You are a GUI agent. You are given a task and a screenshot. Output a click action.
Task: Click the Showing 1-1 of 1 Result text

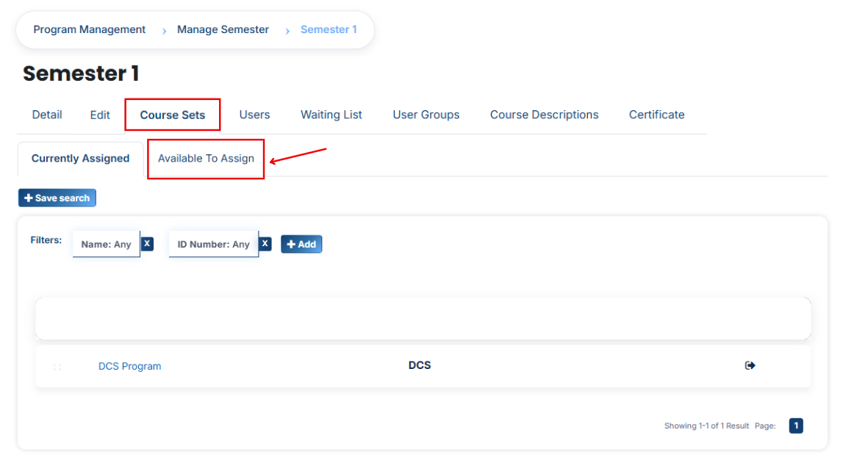(706, 426)
